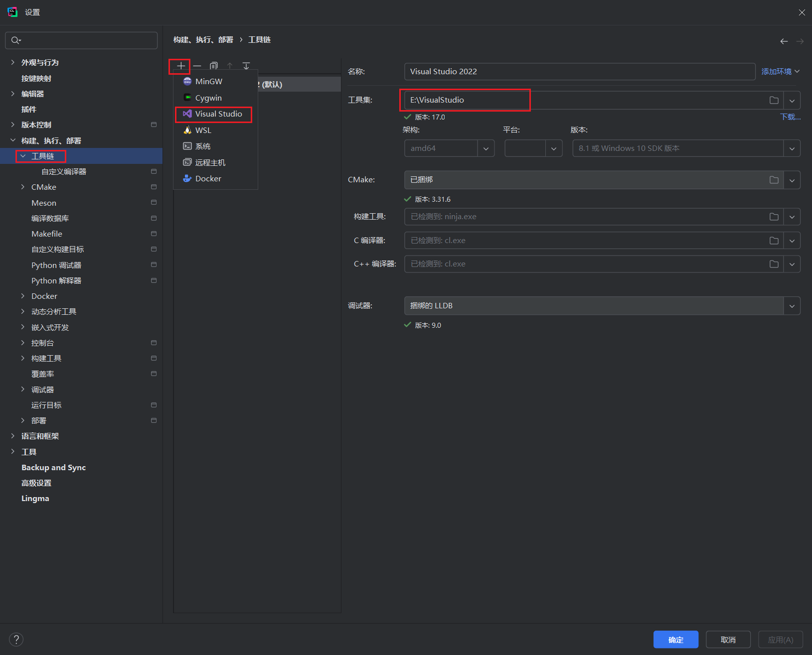Open the add environment dropdown
The width and height of the screenshot is (812, 655).
(780, 72)
